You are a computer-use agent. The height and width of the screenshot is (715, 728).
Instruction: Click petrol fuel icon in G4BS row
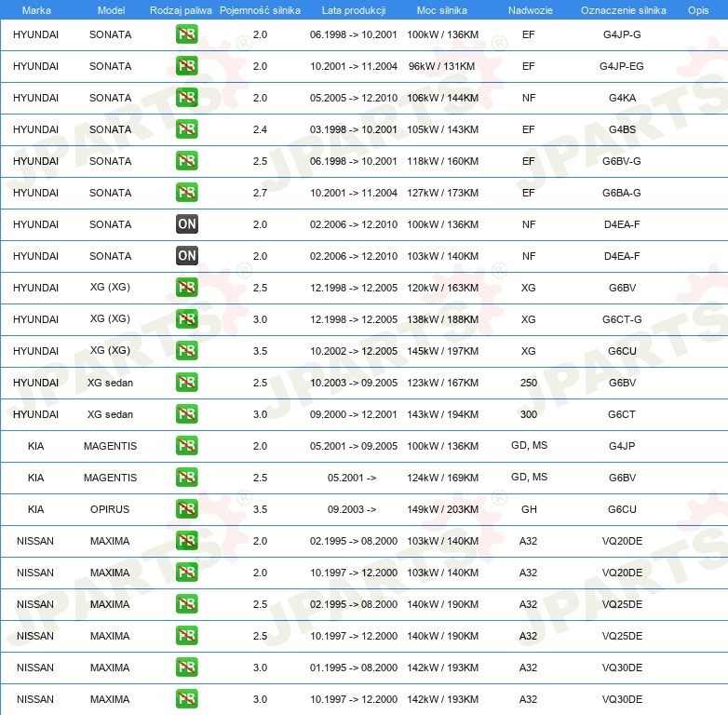(186, 128)
